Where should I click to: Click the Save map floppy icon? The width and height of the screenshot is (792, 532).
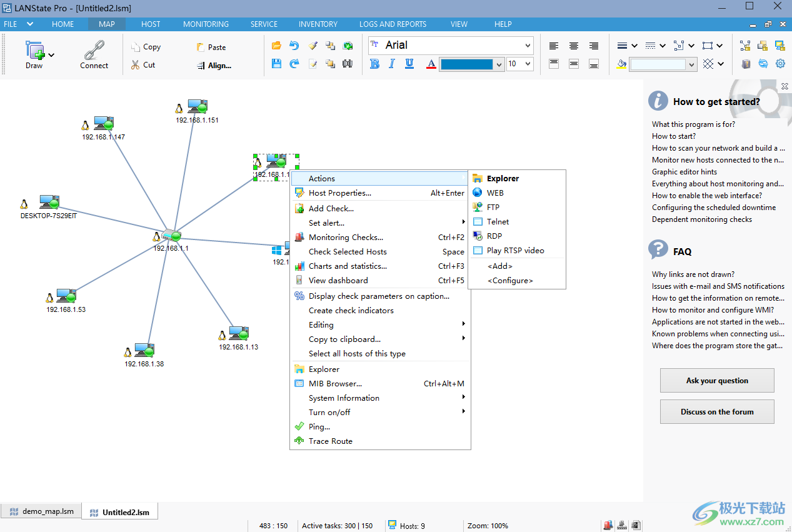277,64
